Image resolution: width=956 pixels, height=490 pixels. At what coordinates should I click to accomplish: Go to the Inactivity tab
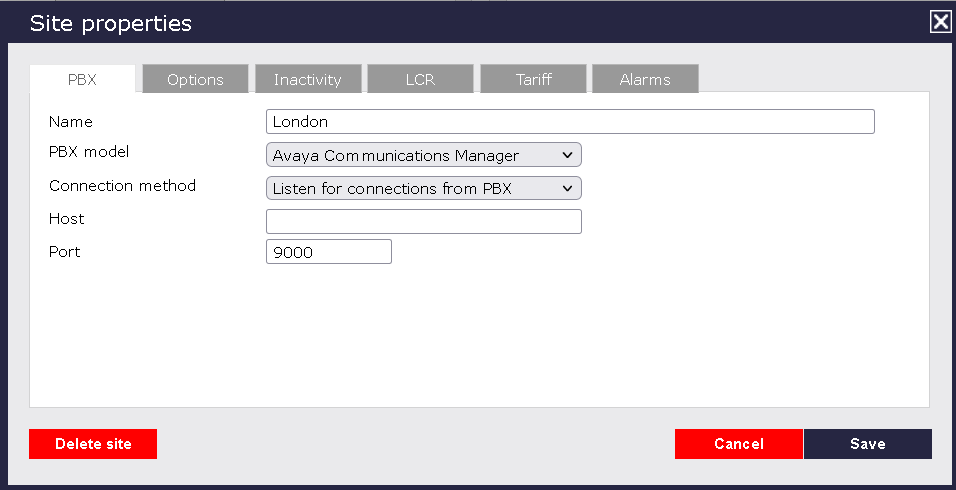[308, 80]
